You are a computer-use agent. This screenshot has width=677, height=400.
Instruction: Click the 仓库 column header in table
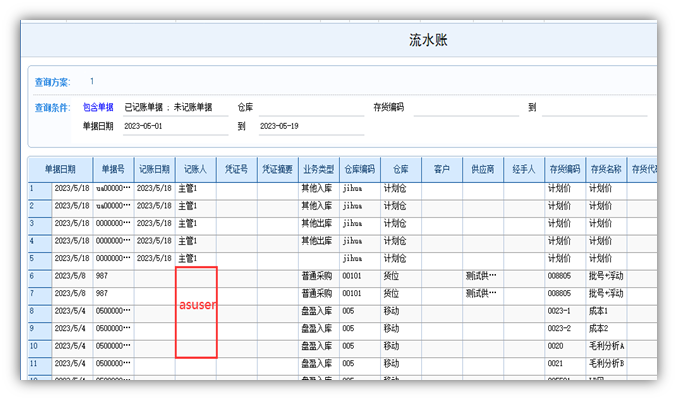401,169
